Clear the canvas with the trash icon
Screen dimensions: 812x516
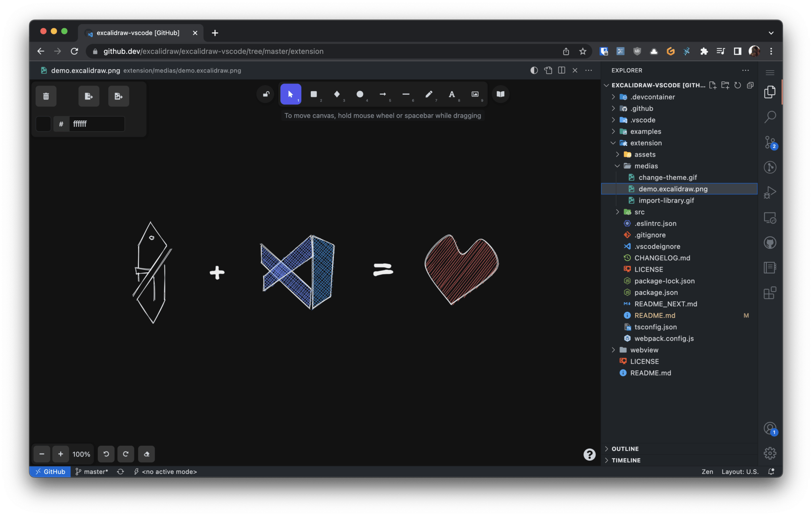tap(46, 96)
